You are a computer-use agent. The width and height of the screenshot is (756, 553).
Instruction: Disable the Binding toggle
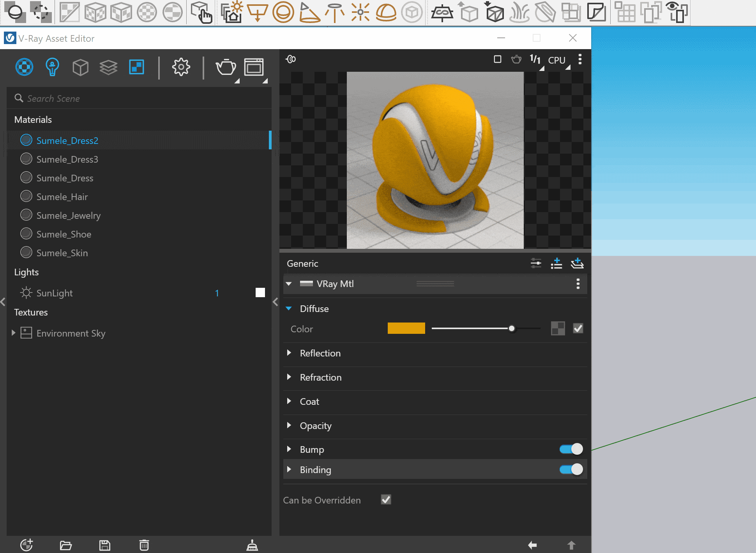pos(571,469)
